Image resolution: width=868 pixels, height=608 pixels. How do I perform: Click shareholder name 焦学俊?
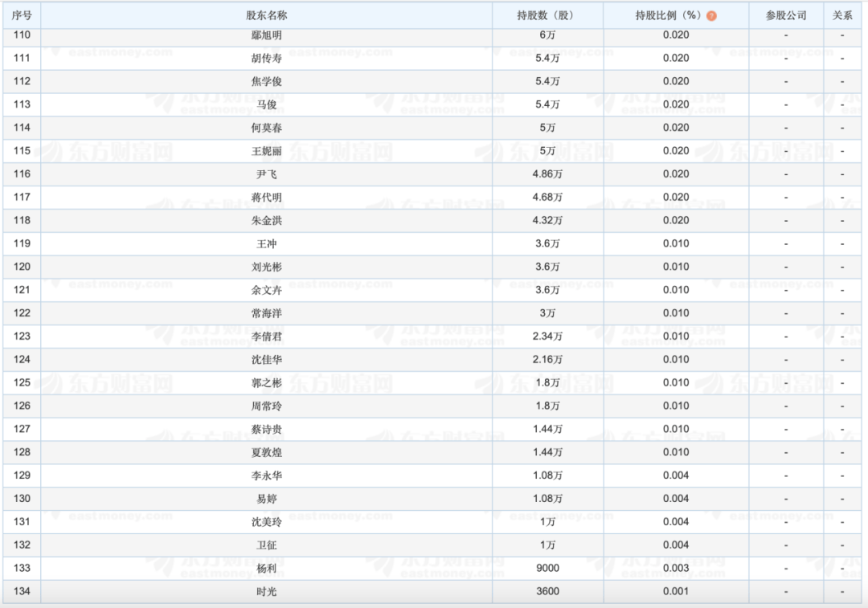click(x=266, y=81)
